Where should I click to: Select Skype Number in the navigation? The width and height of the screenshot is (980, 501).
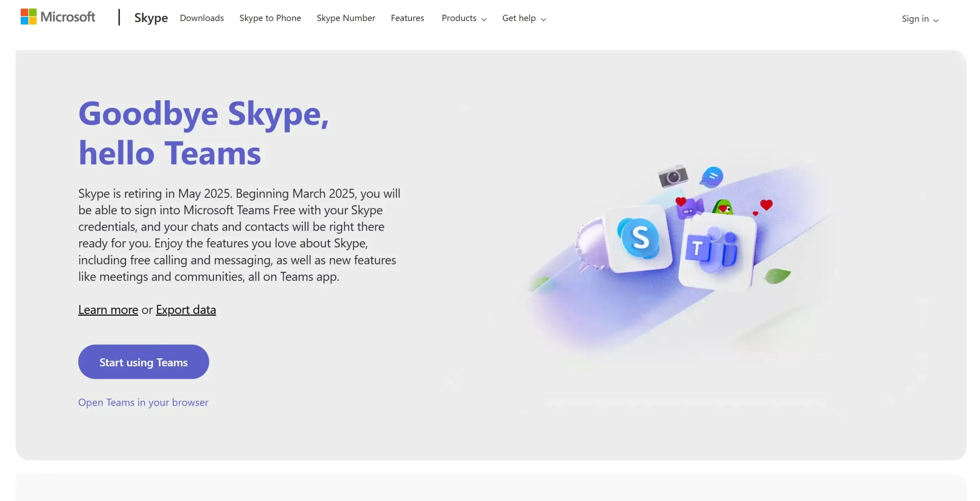(x=346, y=18)
